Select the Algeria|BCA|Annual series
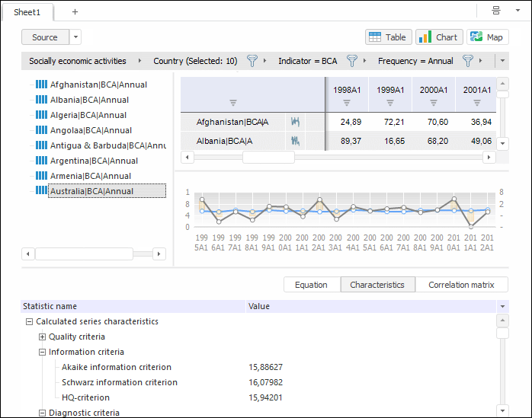Image resolution: width=532 pixels, height=418 pixels. coord(88,115)
